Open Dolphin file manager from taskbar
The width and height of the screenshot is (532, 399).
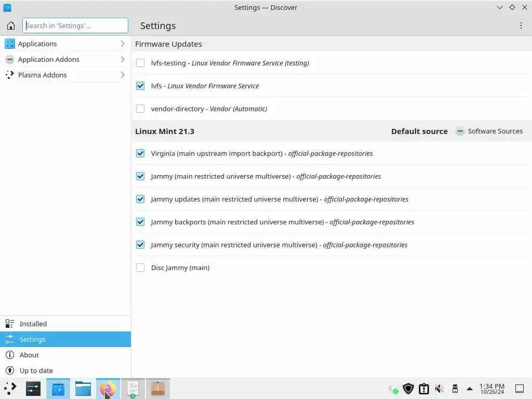[83, 389]
